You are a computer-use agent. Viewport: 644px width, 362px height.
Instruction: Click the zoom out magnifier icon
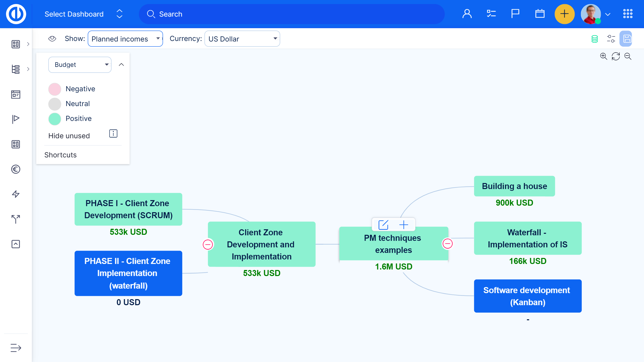pyautogui.click(x=628, y=56)
